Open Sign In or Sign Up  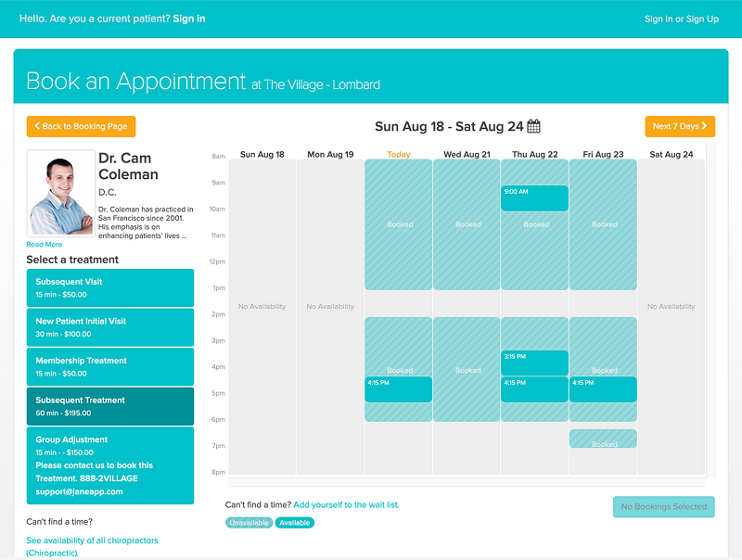pyautogui.click(x=682, y=19)
